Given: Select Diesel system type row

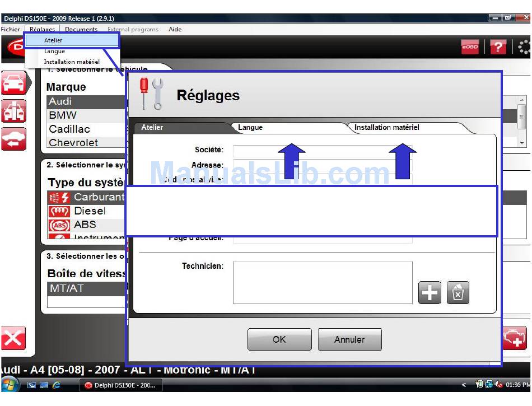Looking at the screenshot, I should (x=87, y=211).
